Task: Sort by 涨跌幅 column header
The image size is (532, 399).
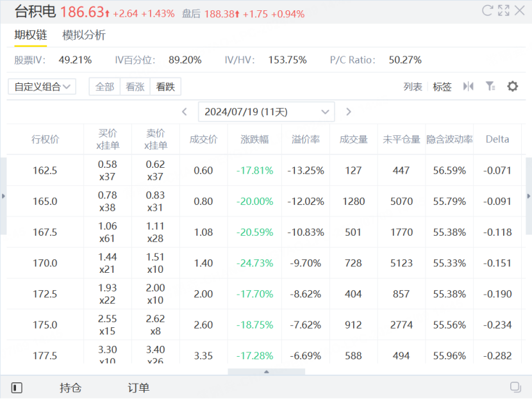Action: point(255,140)
